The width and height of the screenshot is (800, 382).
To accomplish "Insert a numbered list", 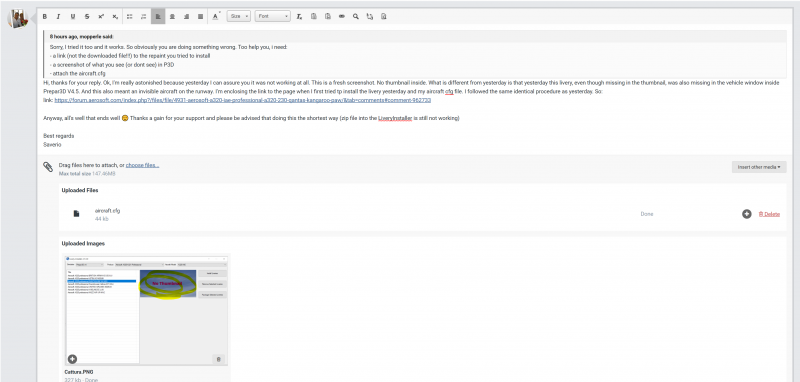I will (x=144, y=17).
